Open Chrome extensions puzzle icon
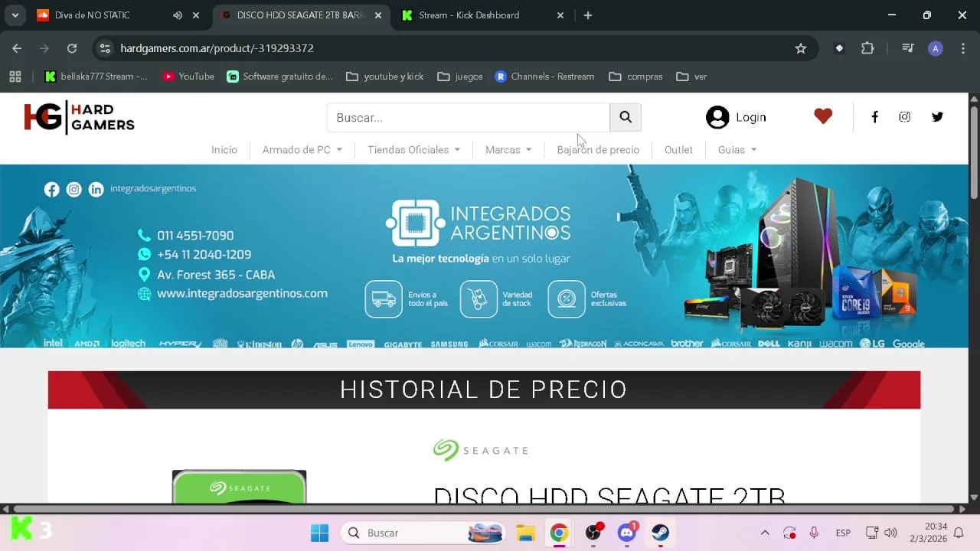The width and height of the screenshot is (980, 551). click(867, 48)
